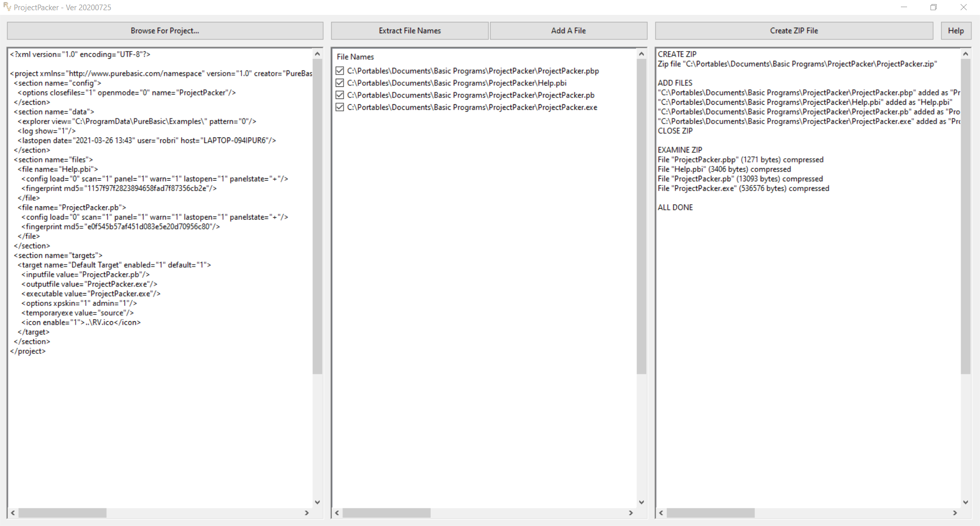
Task: Uncheck the ProjectPacker.pbp file checkbox
Action: pos(340,71)
